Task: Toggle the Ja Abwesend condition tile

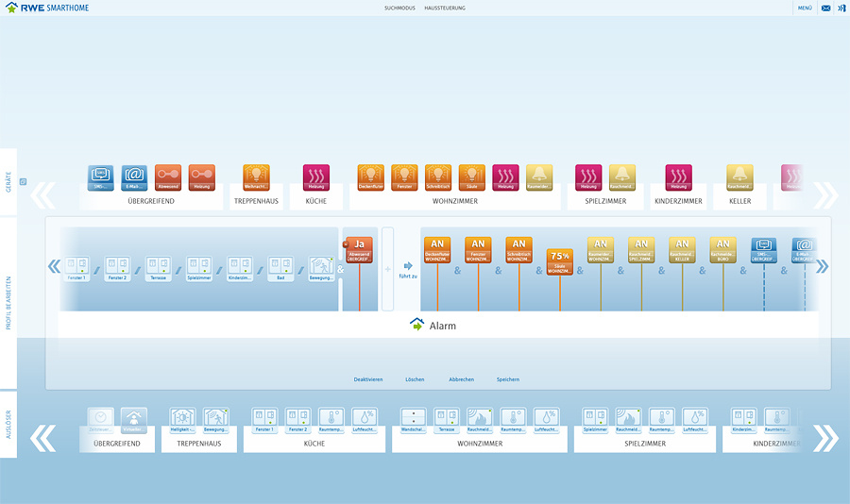Action: pyautogui.click(x=360, y=250)
